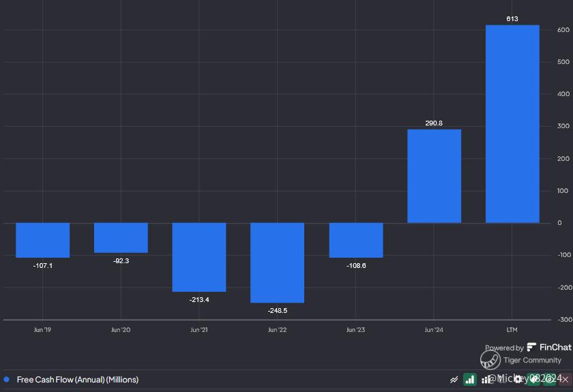Click the Jun '21 bar at -213.4

point(199,257)
